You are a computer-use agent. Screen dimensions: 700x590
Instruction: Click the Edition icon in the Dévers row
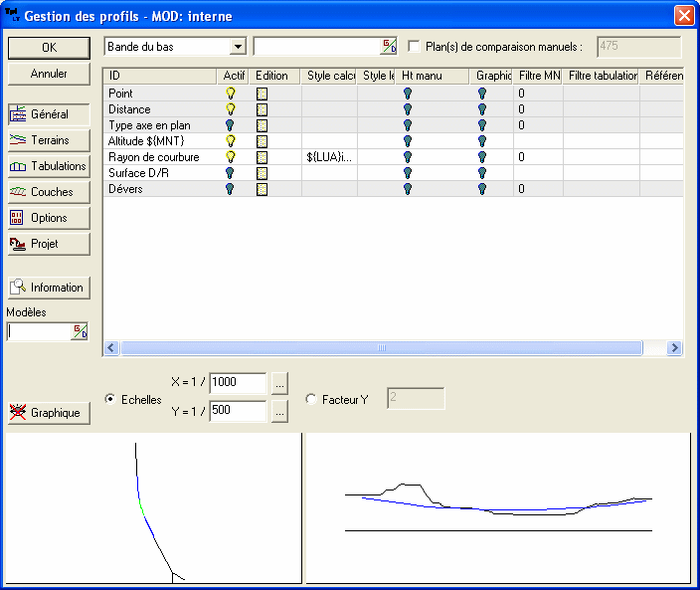click(262, 189)
